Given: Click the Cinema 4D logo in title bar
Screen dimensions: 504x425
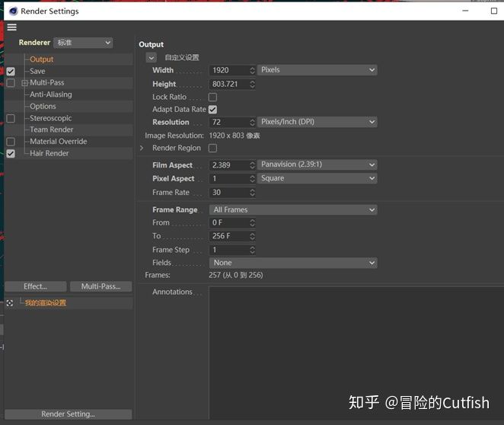Looking at the screenshot, I should (13, 11).
